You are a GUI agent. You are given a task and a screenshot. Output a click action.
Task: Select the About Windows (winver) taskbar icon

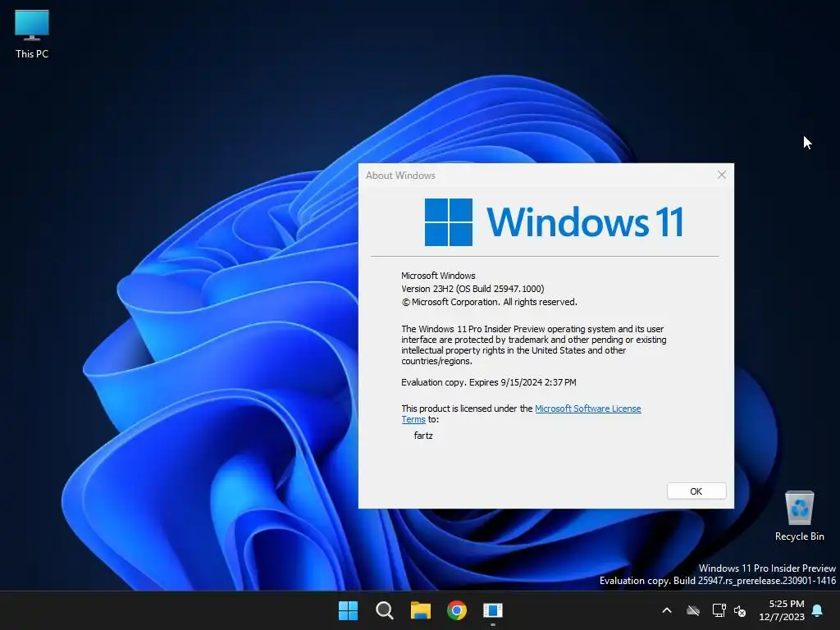click(493, 610)
